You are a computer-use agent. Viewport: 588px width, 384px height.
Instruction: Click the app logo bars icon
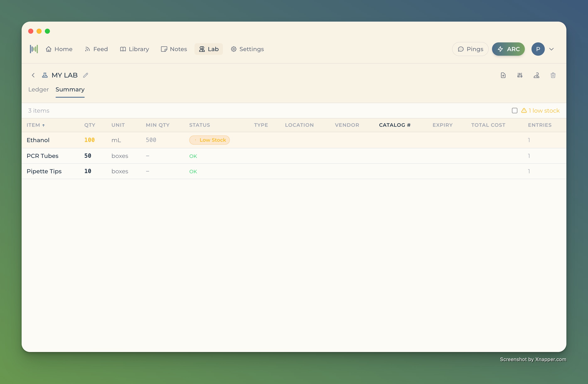[x=34, y=49]
